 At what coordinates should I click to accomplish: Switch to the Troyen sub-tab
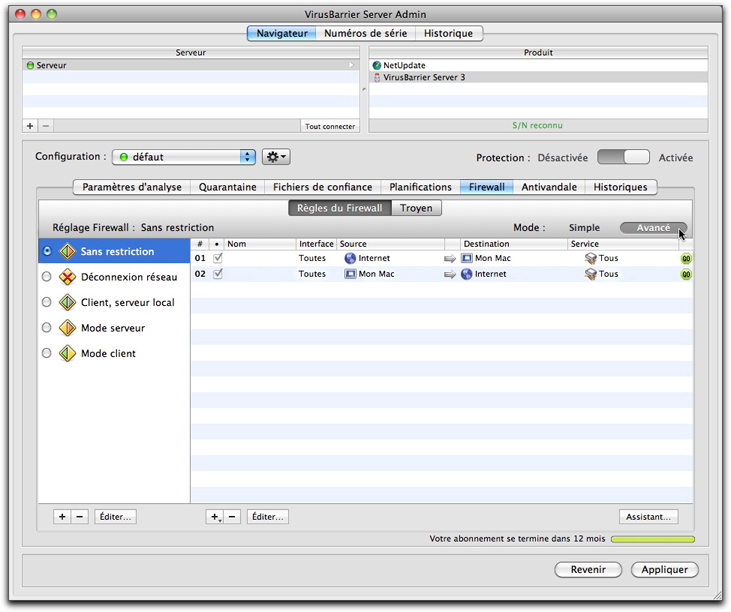point(416,208)
